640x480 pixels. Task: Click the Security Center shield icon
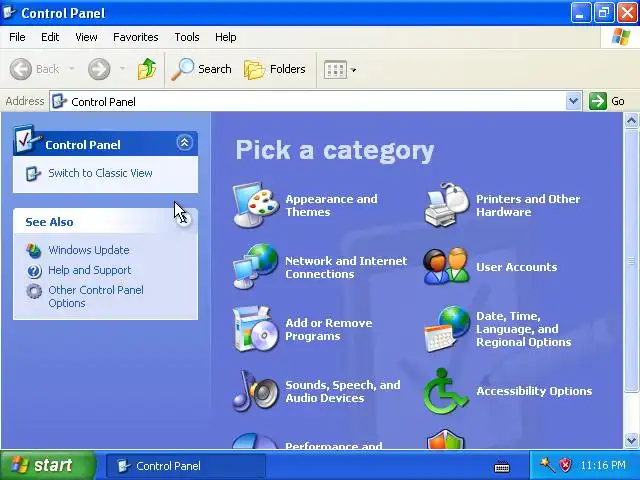(x=446, y=439)
